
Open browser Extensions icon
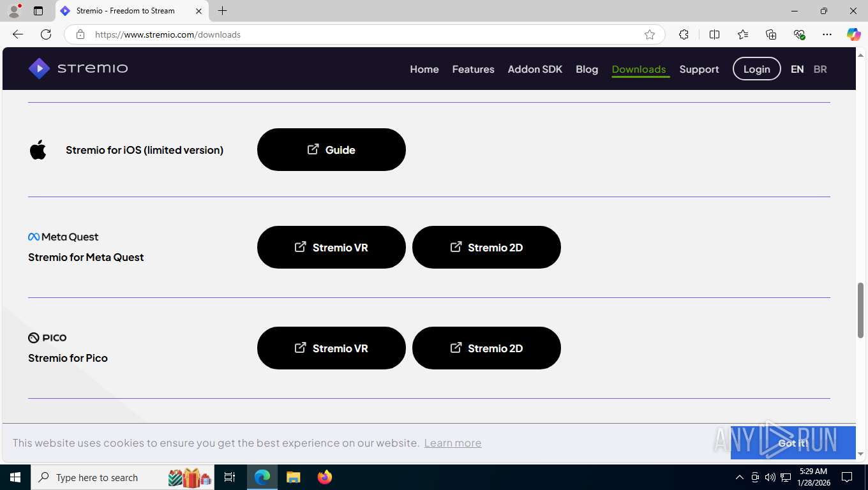click(684, 34)
